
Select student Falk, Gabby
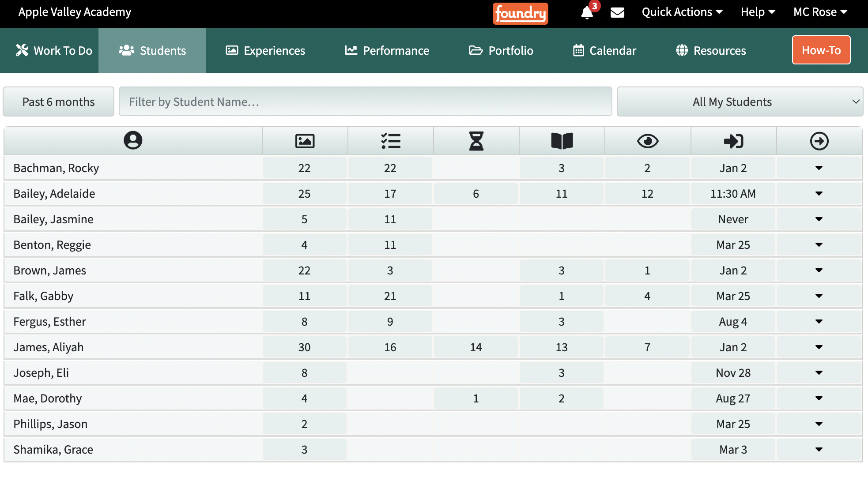click(x=43, y=296)
